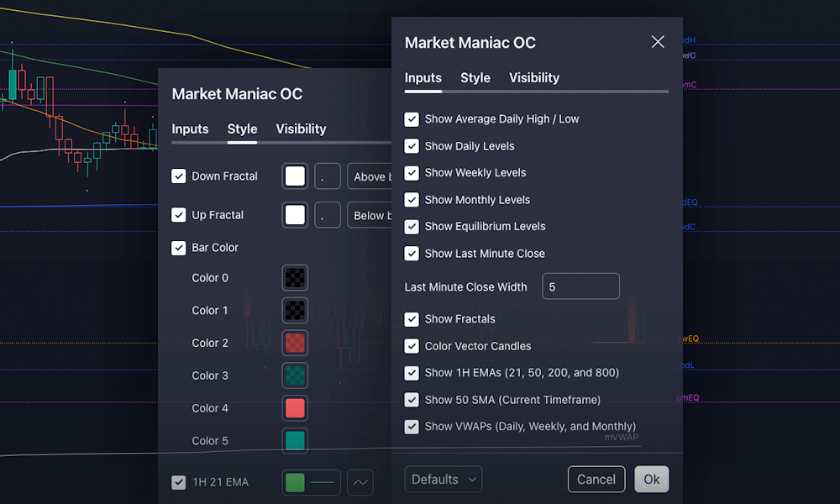The image size is (840, 504).
Task: Edit the Last Minute Close Width value
Action: coord(580,286)
